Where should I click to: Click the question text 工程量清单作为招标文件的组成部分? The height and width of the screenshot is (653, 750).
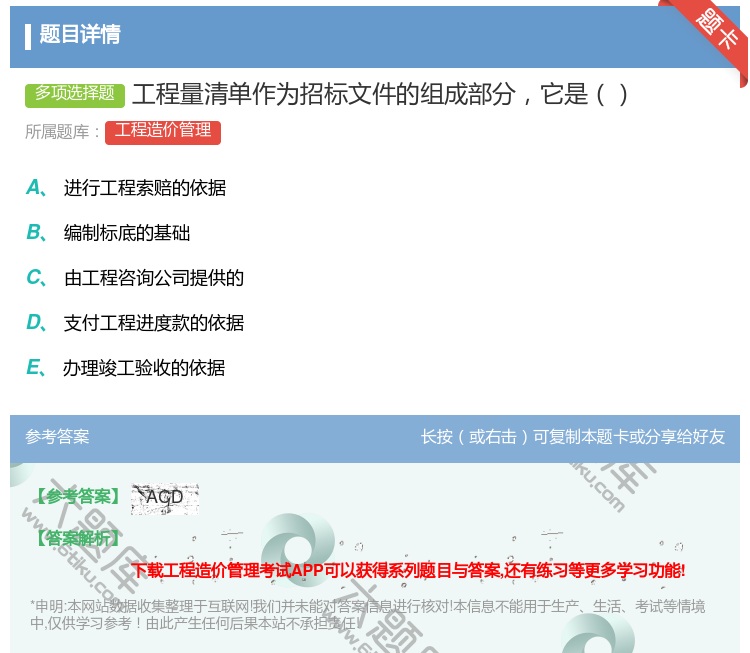click(324, 94)
